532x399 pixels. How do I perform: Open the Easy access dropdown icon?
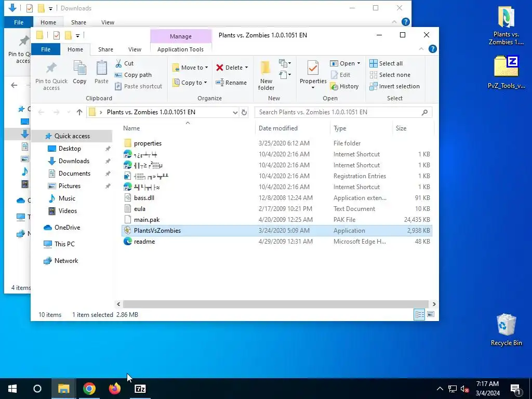[285, 75]
